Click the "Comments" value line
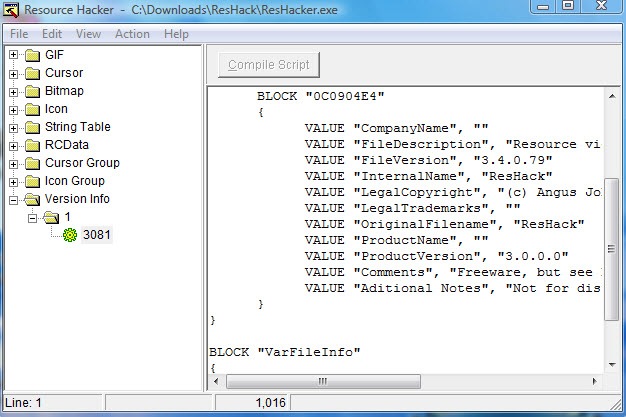 453,272
